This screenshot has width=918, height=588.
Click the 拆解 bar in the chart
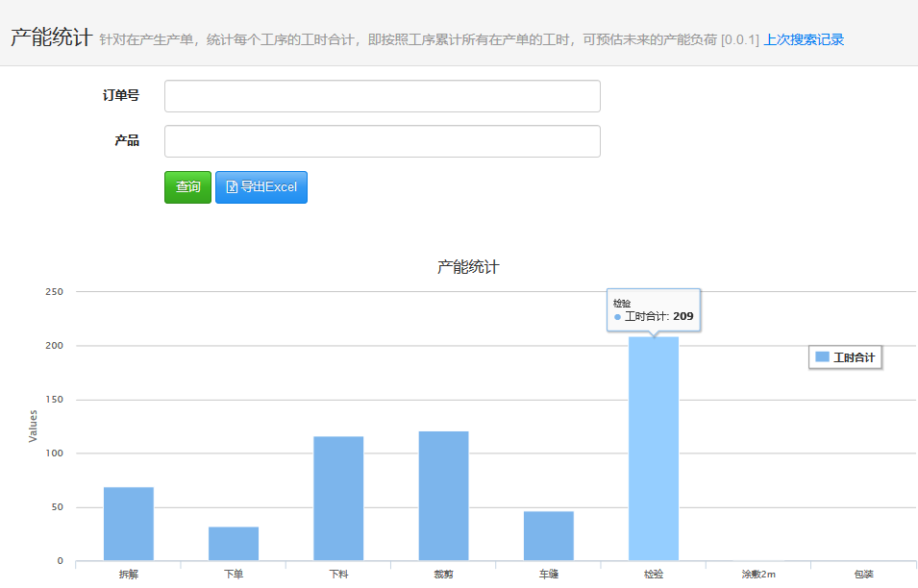[128, 524]
